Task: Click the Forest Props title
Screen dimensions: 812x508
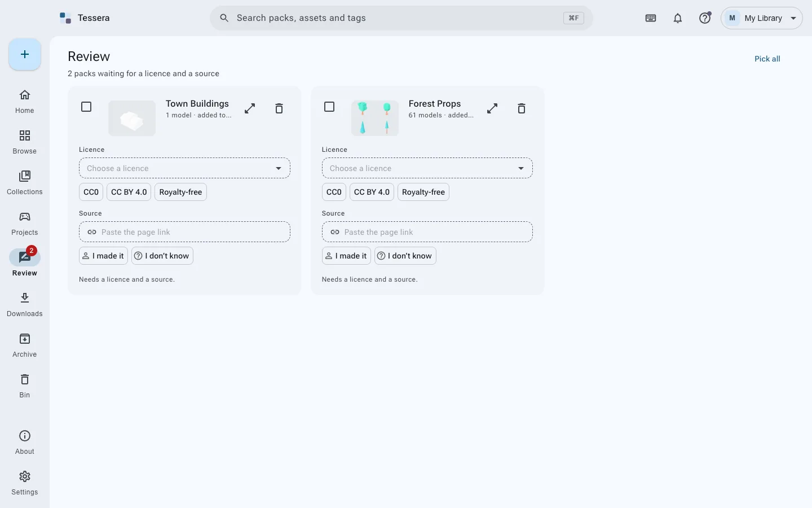Action: coord(435,104)
